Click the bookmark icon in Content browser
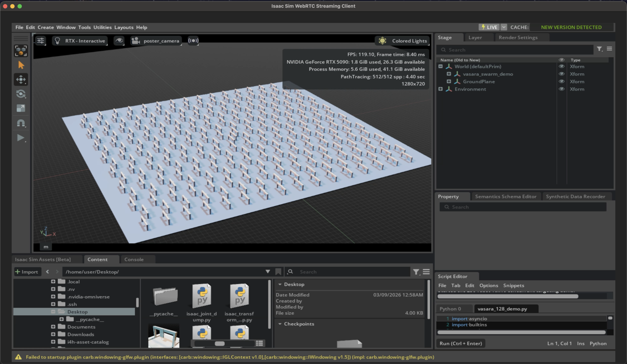 [x=278, y=272]
